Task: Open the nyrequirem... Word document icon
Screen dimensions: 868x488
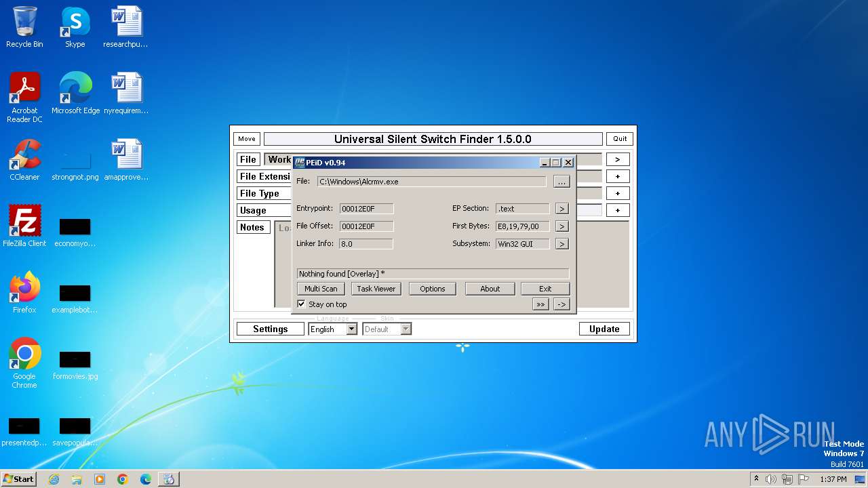Action: (126, 94)
